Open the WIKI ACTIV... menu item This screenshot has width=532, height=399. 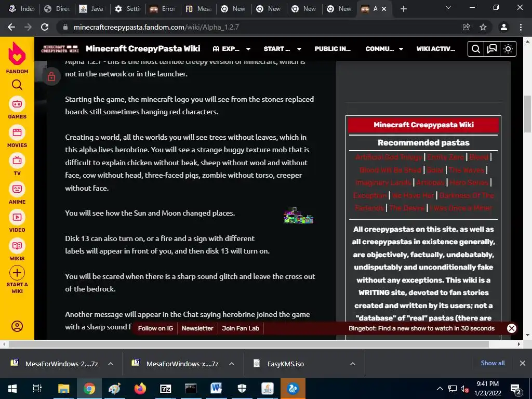coord(436,49)
